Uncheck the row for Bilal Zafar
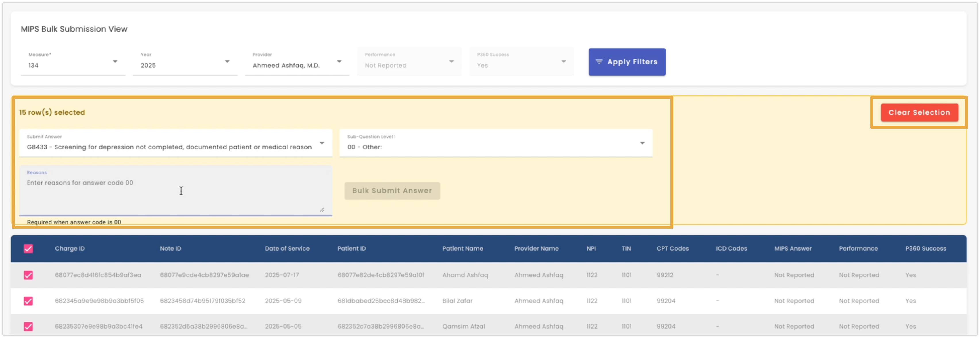Image resolution: width=980 pixels, height=338 pixels. (28, 301)
